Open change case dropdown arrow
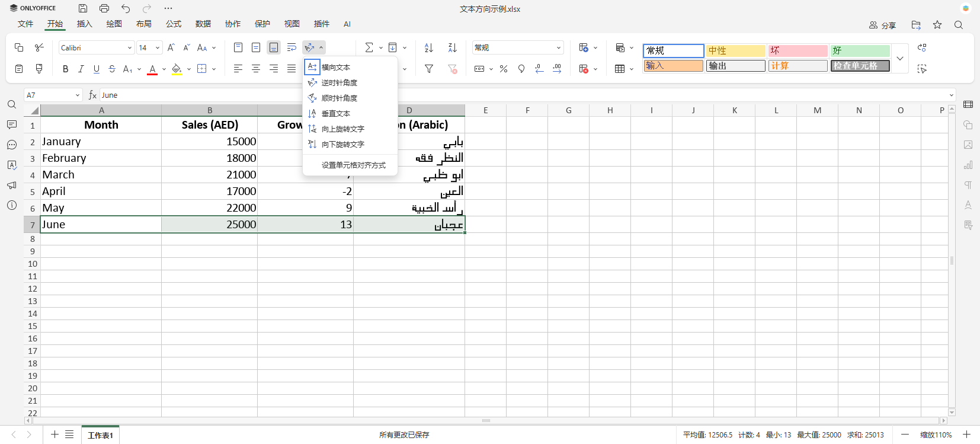The image size is (980, 444). click(x=214, y=48)
